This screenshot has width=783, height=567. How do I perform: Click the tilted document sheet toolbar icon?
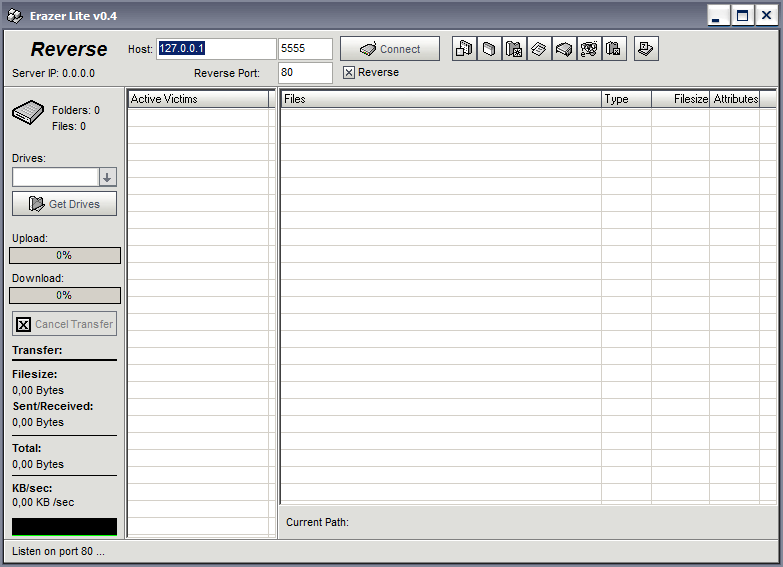(x=539, y=49)
